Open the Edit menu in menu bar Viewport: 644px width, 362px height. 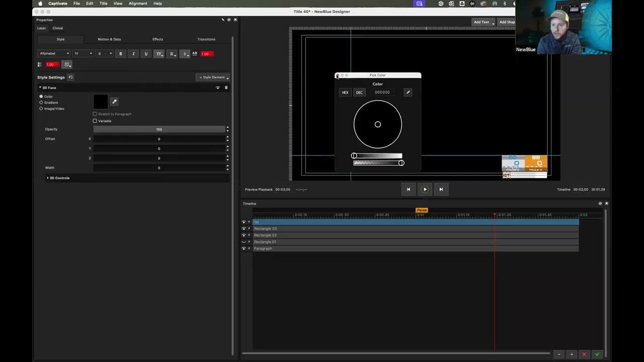pos(90,4)
